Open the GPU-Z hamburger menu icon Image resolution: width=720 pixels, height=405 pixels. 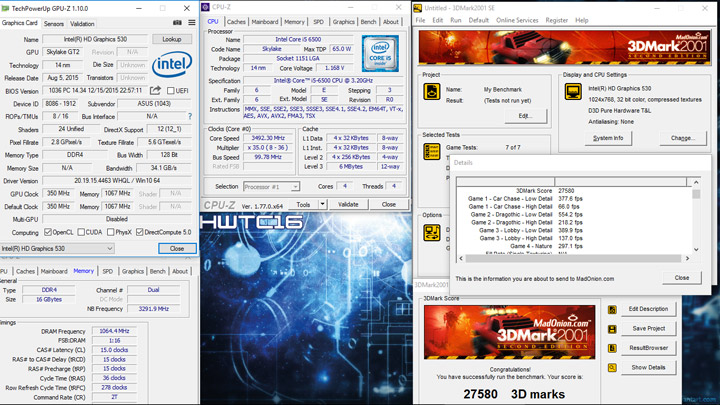tap(191, 23)
